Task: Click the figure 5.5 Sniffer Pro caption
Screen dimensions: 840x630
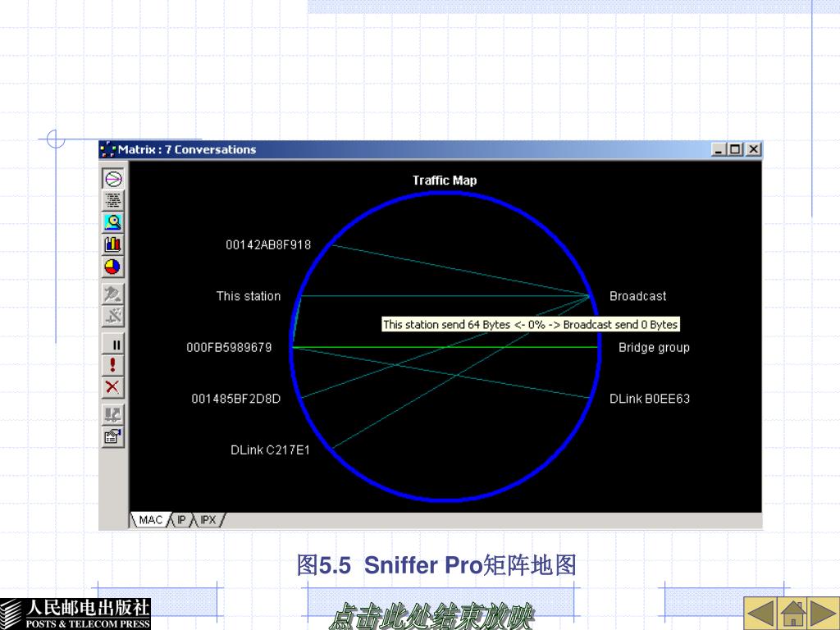Action: 436,565
